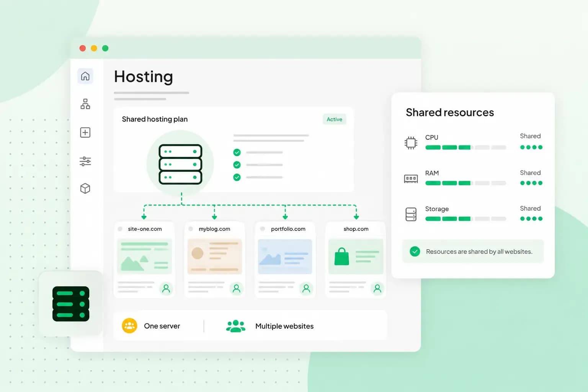Open the sliders settings sidebar icon
Viewport: 588px width, 392px height.
click(x=85, y=161)
